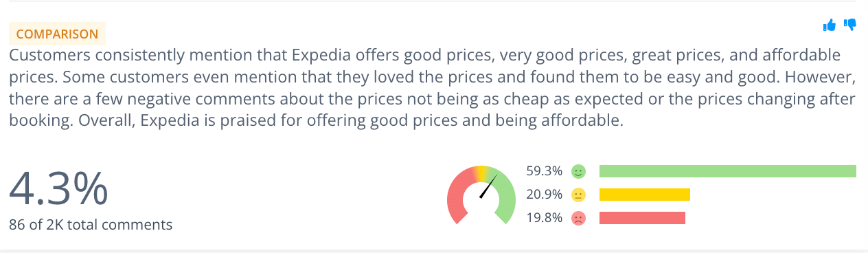Click the yellow neutral sentiment bar
Screen dimensions: 868x253
coord(645,195)
